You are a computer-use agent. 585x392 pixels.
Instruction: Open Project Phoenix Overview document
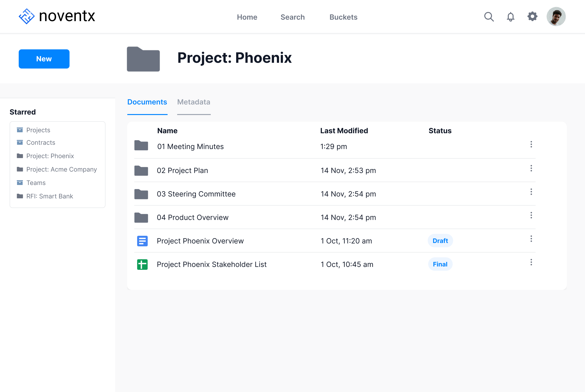click(x=200, y=241)
